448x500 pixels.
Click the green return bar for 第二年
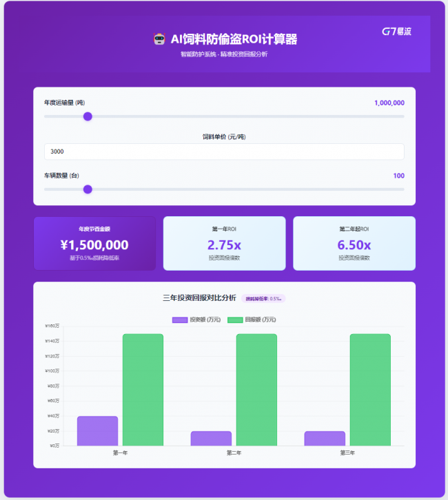(256, 390)
